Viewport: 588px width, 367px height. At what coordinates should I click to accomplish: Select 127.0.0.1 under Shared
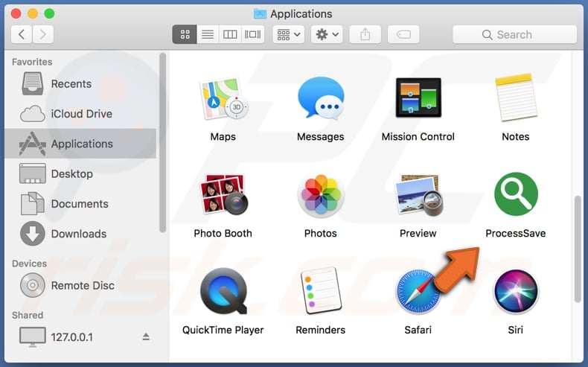(80, 337)
